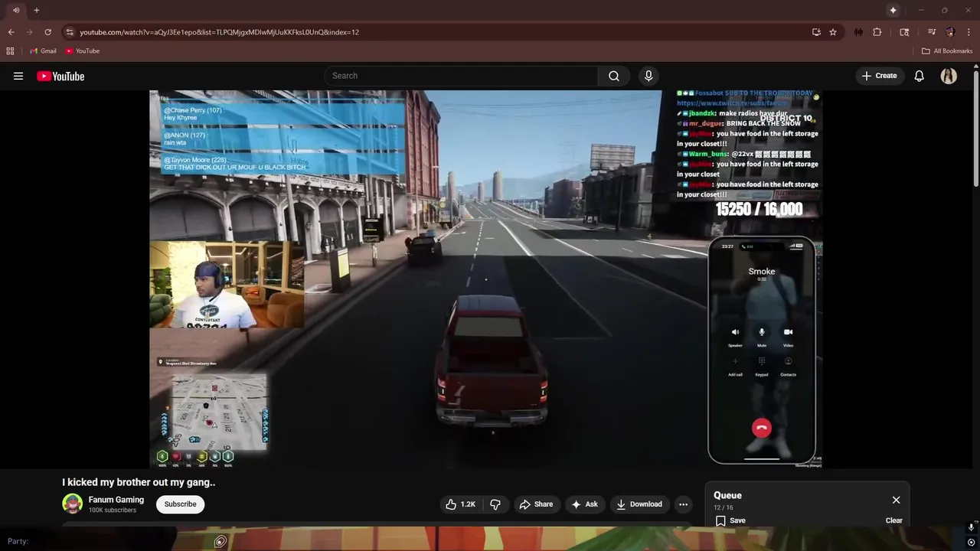This screenshot has height=551, width=980.
Task: Open the YouTube guide hamburger menu
Action: (18, 76)
